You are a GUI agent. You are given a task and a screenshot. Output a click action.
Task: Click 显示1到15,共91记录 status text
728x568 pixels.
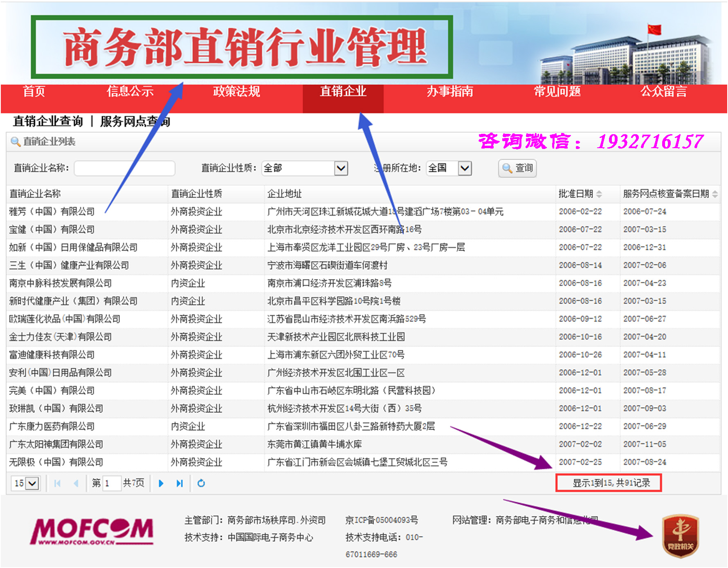pos(611,483)
